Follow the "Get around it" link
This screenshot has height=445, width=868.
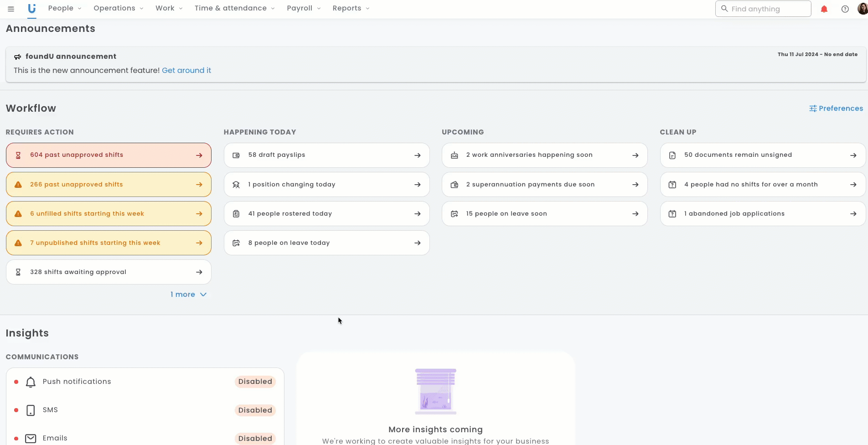pyautogui.click(x=186, y=71)
